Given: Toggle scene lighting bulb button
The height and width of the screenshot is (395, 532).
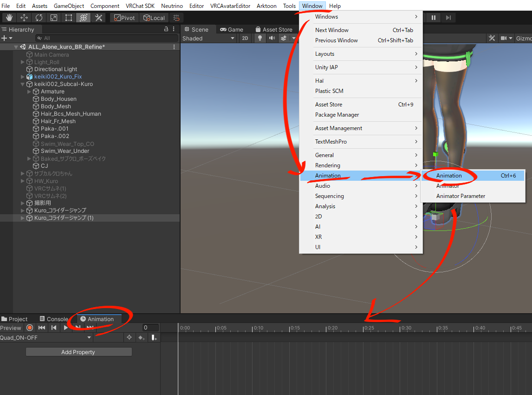Looking at the screenshot, I should [x=260, y=39].
